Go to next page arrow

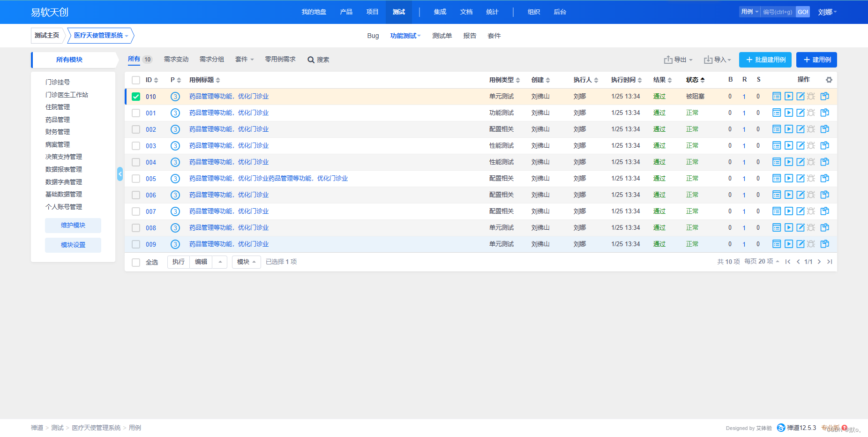[819, 262]
